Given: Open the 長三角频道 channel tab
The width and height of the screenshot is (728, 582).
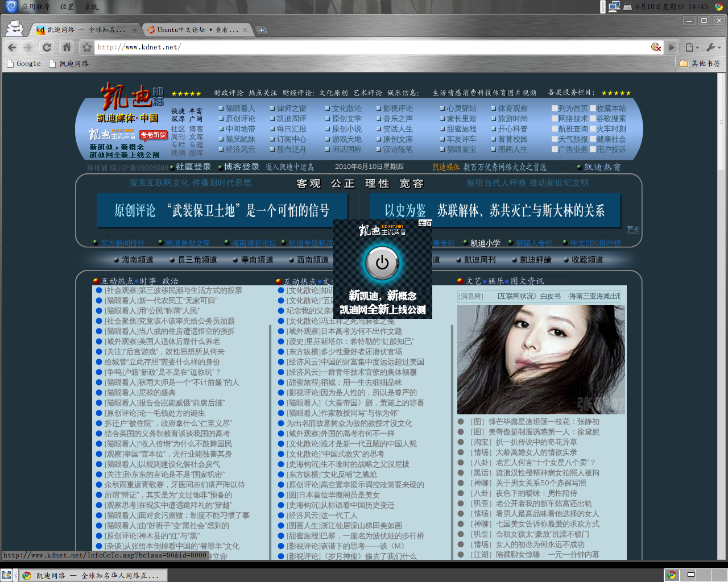Looking at the screenshot, I should (197, 260).
